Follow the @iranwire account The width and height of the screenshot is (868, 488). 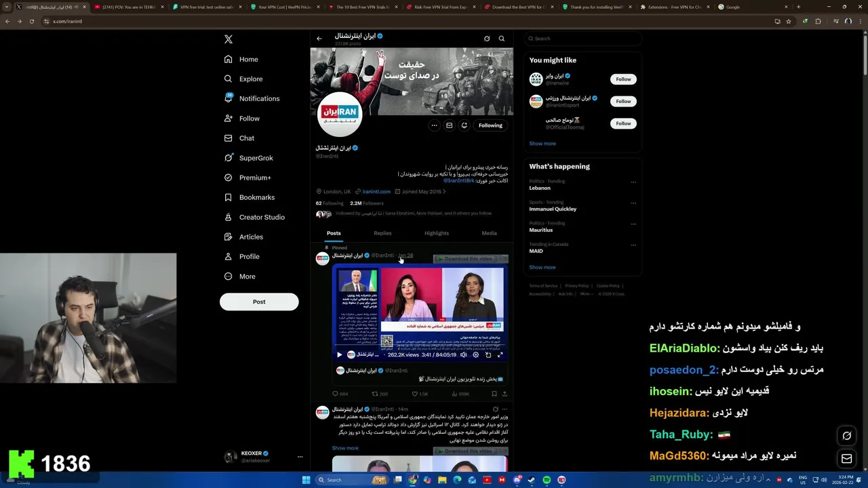pyautogui.click(x=623, y=79)
